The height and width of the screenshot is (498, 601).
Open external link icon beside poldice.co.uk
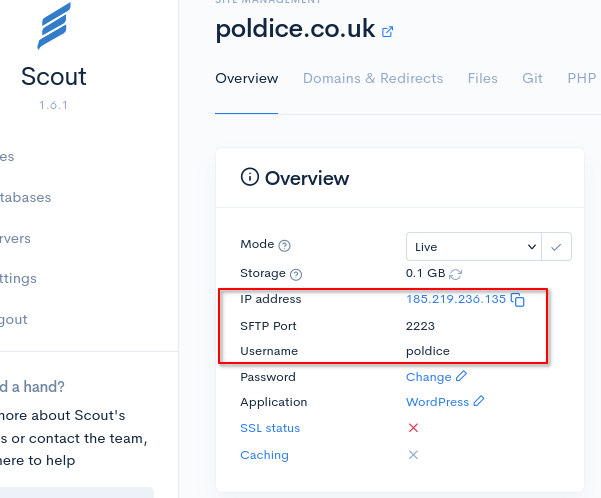pos(388,32)
